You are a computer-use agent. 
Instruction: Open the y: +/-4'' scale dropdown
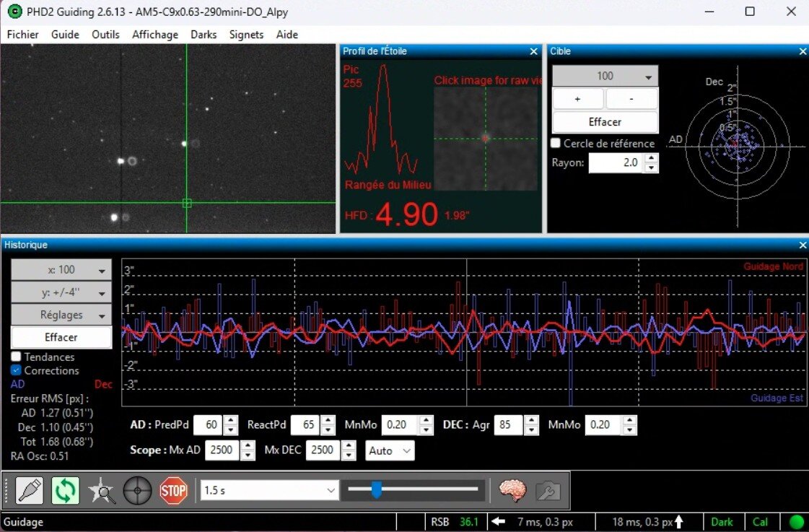click(x=61, y=292)
